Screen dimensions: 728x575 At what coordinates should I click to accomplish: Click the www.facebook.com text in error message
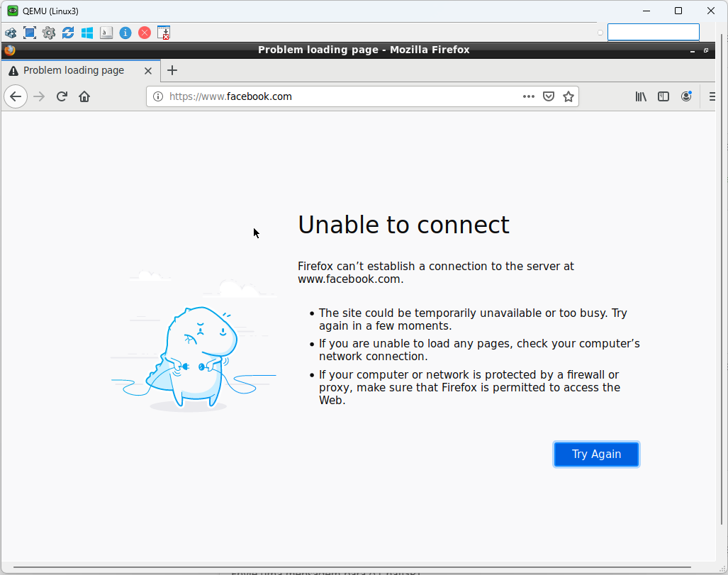point(349,279)
